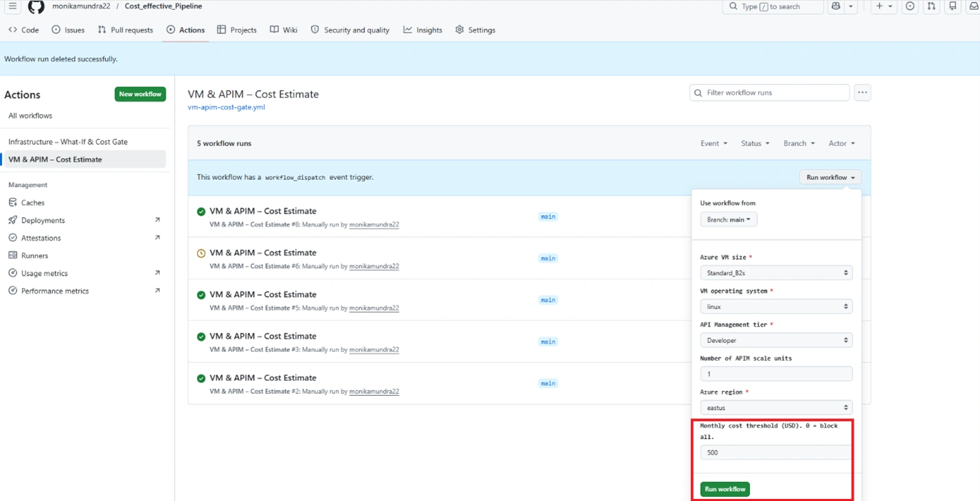980x501 pixels.
Task: Click the external arrow icon beside Attestations
Action: point(157,238)
